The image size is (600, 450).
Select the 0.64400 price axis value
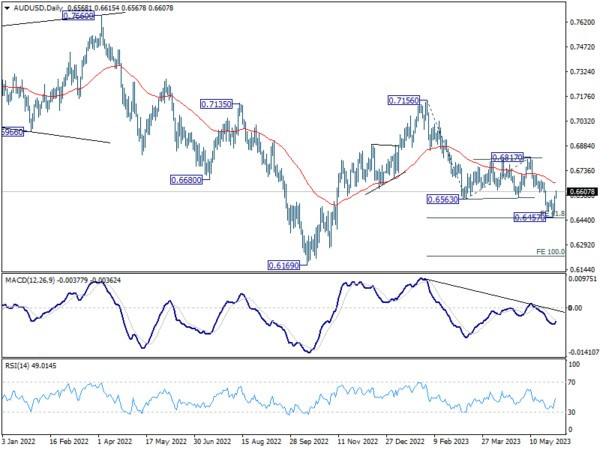pos(583,220)
